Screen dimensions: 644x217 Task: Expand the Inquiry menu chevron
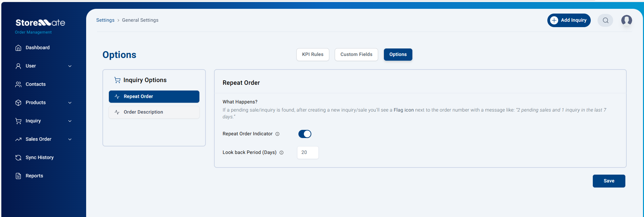coord(70,121)
